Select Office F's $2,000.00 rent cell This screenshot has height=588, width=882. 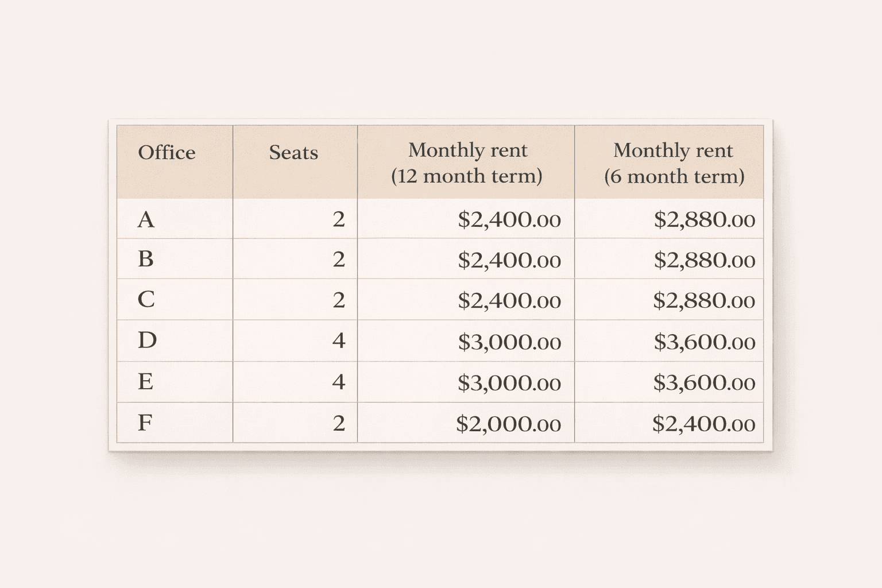pyautogui.click(x=508, y=424)
